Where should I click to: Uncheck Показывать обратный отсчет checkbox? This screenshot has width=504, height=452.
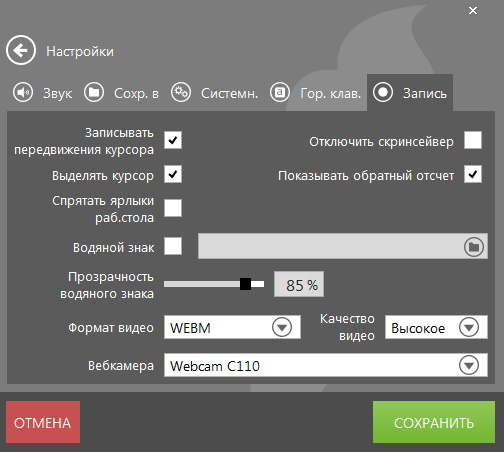473,174
